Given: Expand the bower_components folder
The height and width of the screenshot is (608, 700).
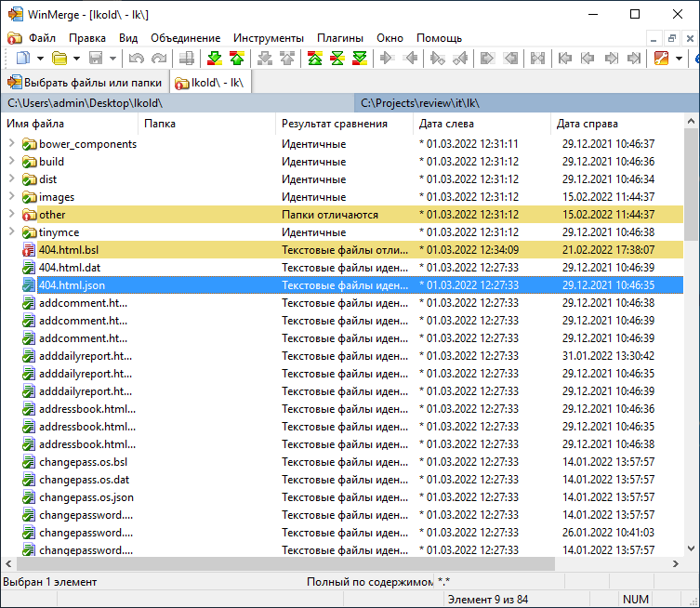Looking at the screenshot, I should pyautogui.click(x=11, y=144).
